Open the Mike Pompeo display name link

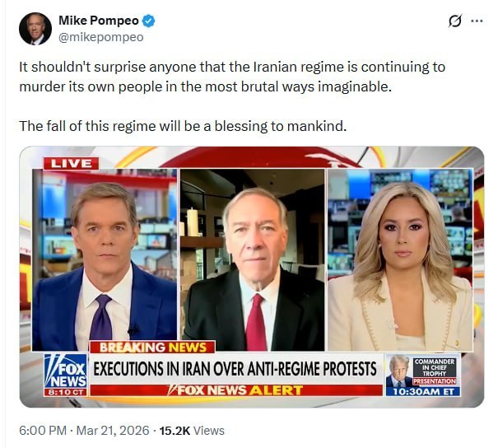(99, 21)
